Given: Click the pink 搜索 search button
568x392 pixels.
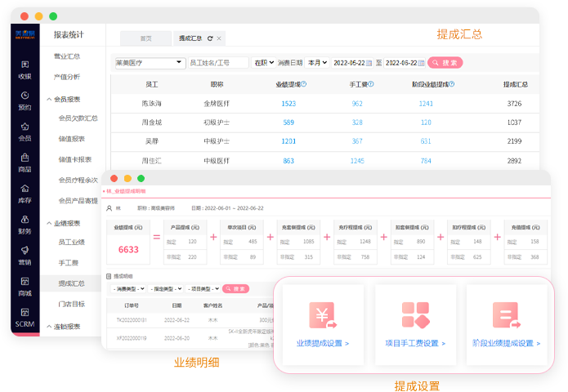Looking at the screenshot, I should 445,63.
